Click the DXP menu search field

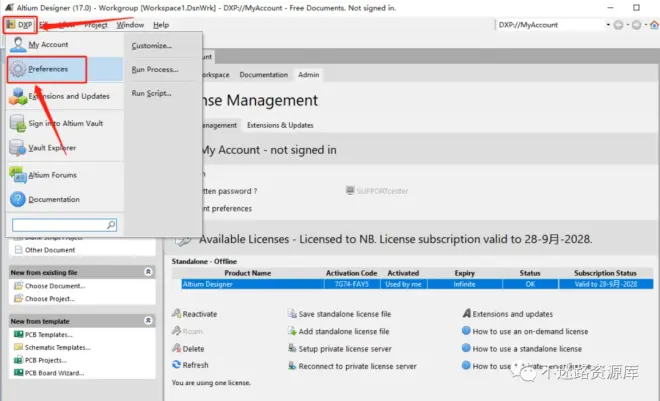click(x=64, y=225)
